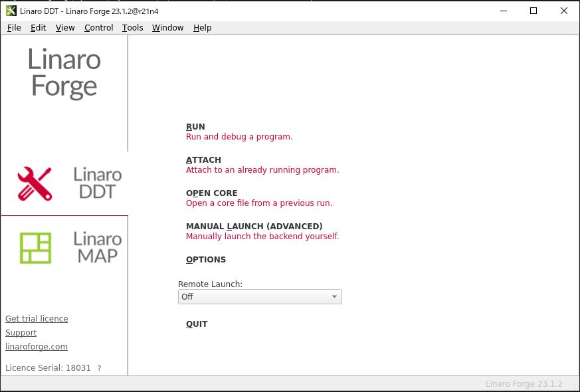The height and width of the screenshot is (392, 580).
Task: Click the Linaro Forge logo
Action: click(x=64, y=73)
